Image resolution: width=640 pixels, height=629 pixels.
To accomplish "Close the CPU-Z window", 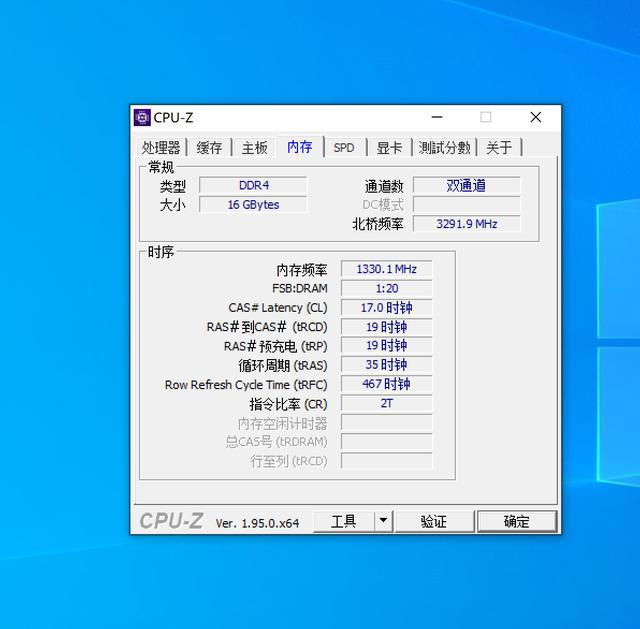I will [x=536, y=118].
